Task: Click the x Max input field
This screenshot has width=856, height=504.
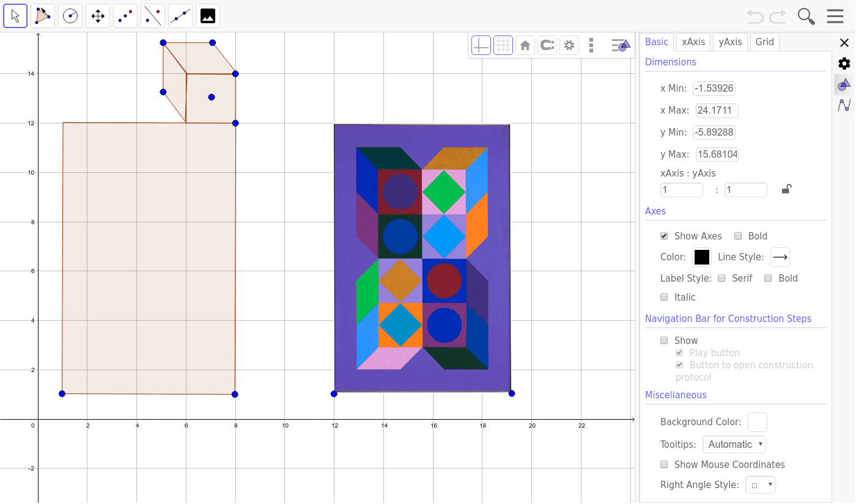Action: coord(717,111)
